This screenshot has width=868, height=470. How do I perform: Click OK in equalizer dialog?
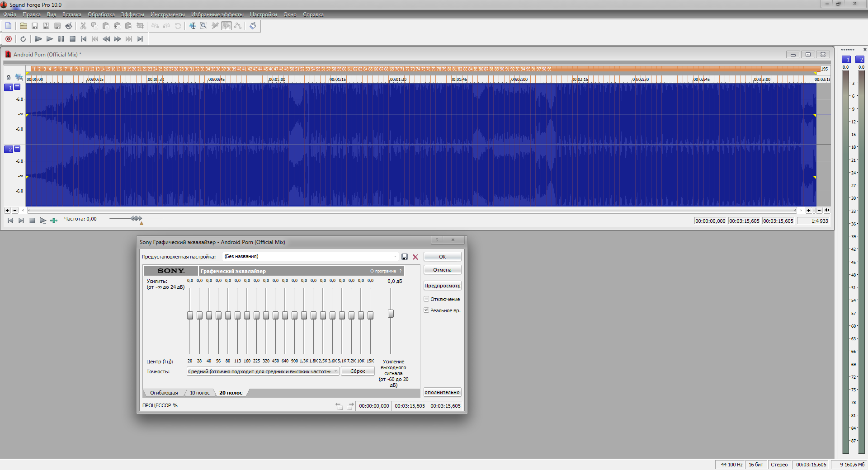[x=443, y=257]
